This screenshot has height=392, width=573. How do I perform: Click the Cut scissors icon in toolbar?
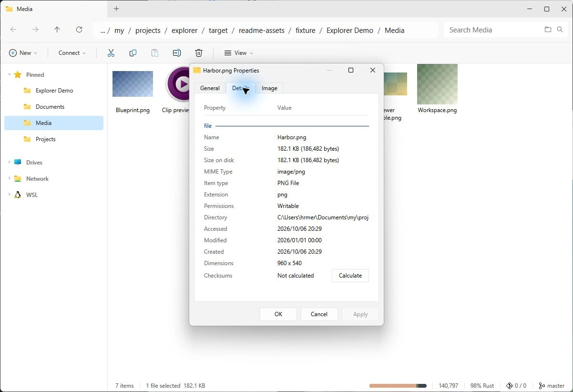click(111, 53)
